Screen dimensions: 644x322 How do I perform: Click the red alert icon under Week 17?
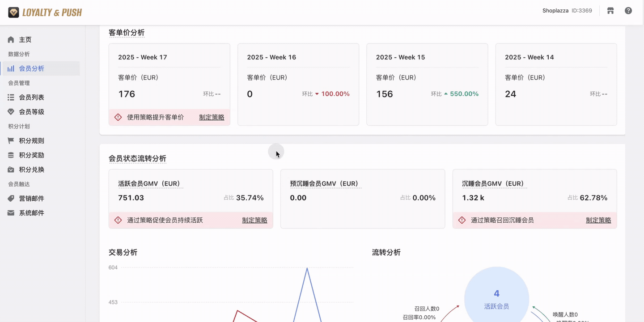[x=118, y=117]
